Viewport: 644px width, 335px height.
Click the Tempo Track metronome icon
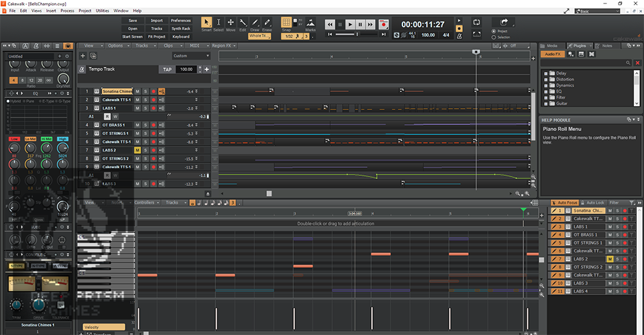click(x=82, y=69)
